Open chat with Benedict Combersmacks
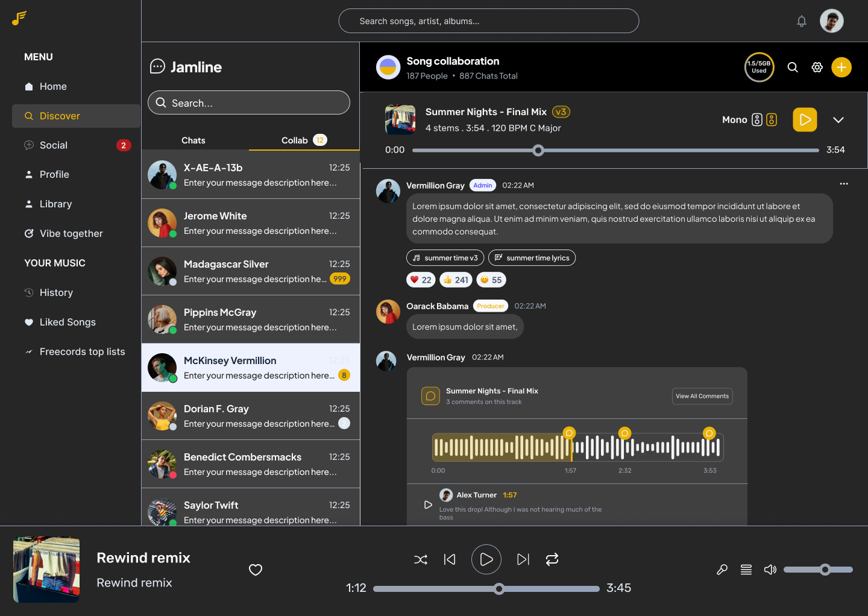The width and height of the screenshot is (868, 616). click(251, 464)
